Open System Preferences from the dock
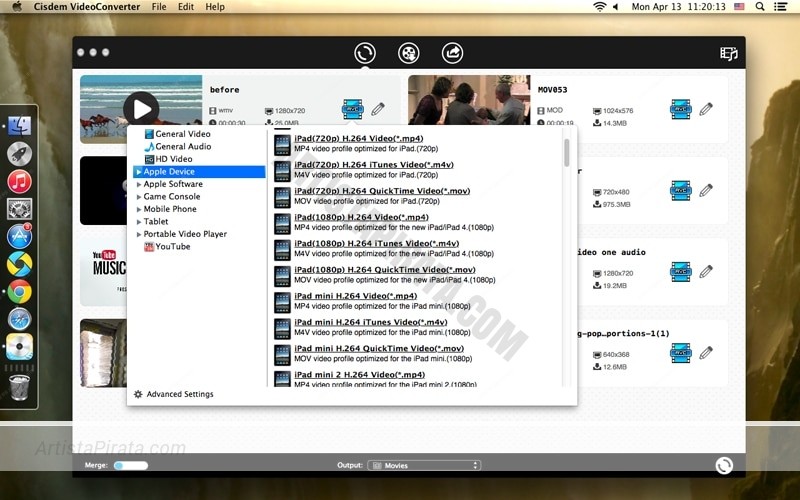The height and width of the screenshot is (500, 800). tap(19, 209)
